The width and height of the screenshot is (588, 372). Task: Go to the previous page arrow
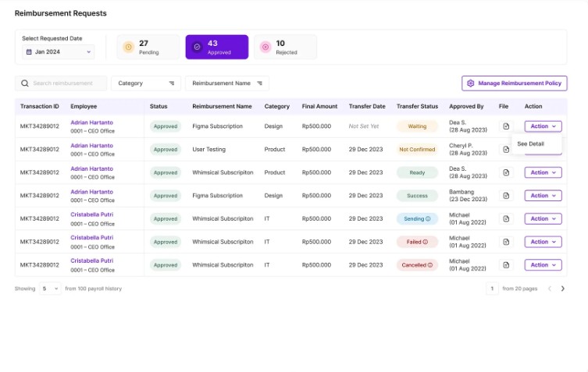[550, 289]
